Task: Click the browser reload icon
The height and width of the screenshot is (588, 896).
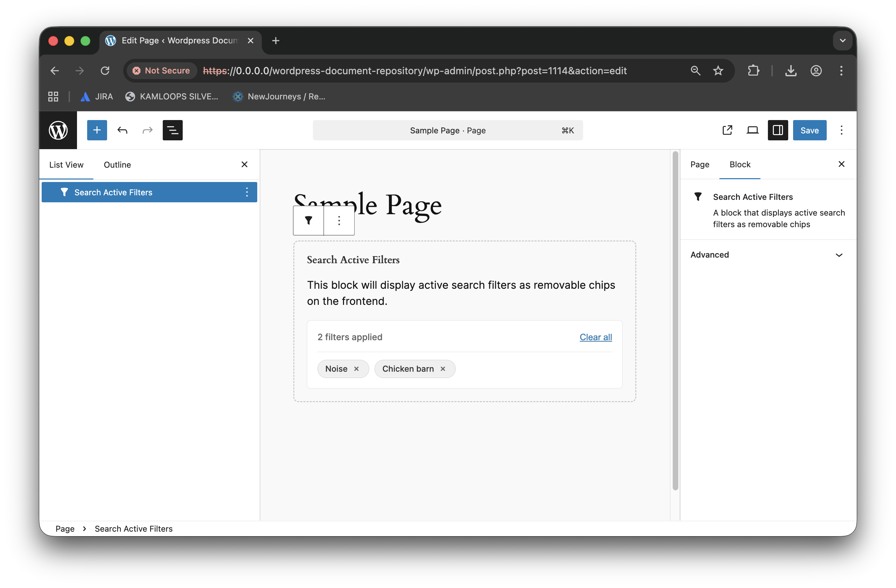Action: 105,71
